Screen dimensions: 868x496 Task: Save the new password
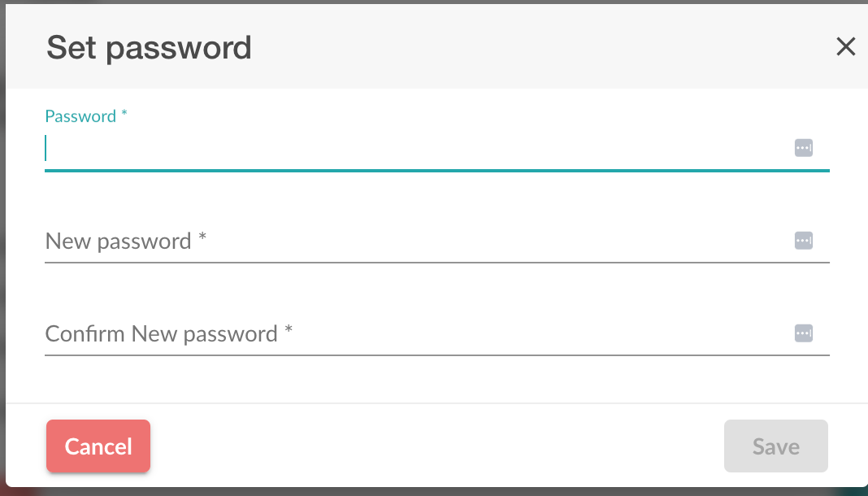click(776, 446)
